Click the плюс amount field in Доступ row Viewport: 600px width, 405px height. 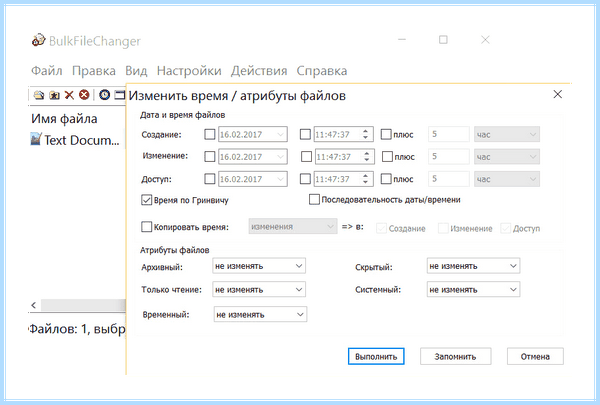449,179
